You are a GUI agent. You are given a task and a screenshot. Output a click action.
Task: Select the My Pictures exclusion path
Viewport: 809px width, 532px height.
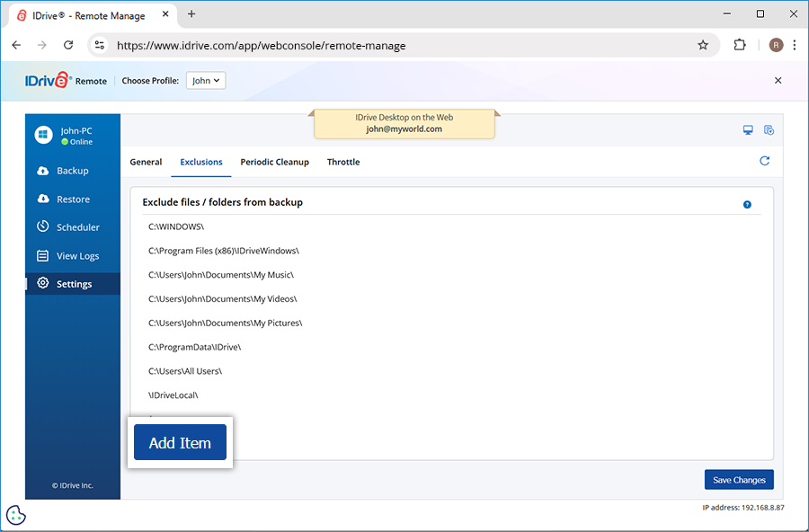pyautogui.click(x=225, y=323)
